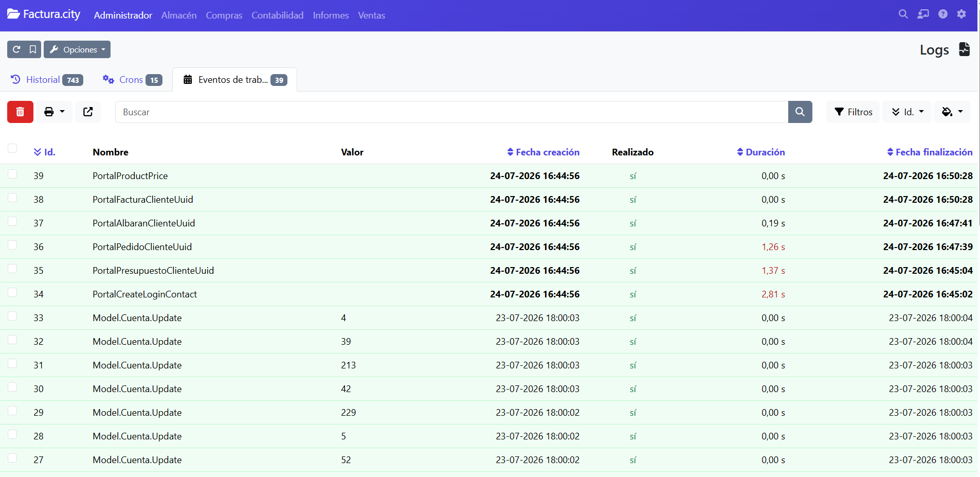Check the row 34 PortalCreateLoginContact checkbox

pyautogui.click(x=12, y=292)
